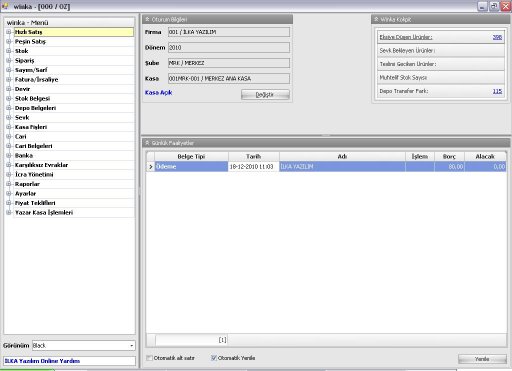Expand the Depo Belgeleri tree node
Image resolution: width=512 pixels, height=371 pixels.
click(x=9, y=108)
